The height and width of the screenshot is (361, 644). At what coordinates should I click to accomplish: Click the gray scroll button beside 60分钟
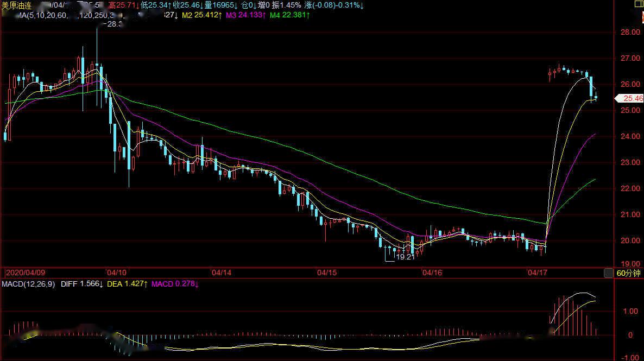pos(608,273)
